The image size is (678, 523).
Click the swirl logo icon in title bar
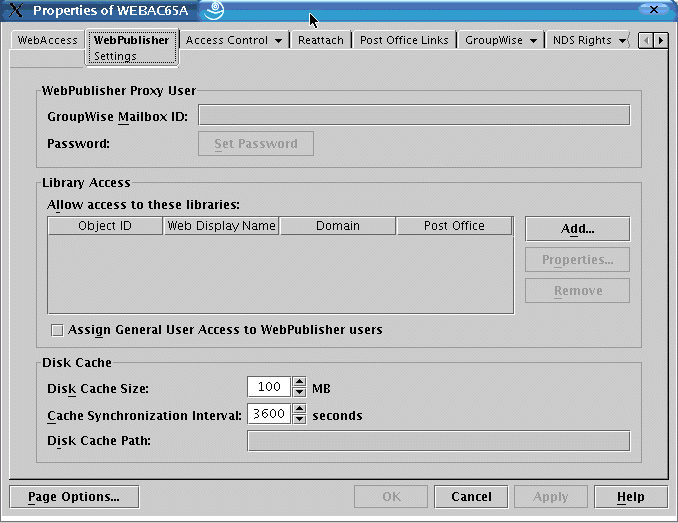click(214, 11)
